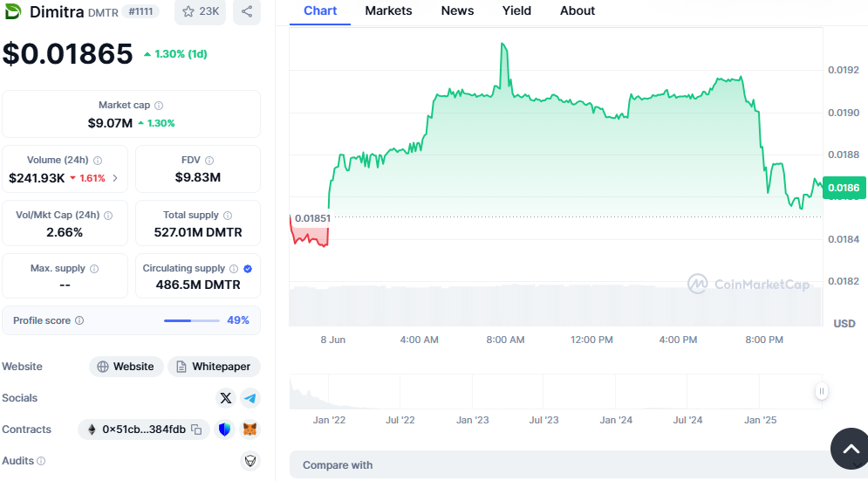Click the 49% profile score value

238,320
